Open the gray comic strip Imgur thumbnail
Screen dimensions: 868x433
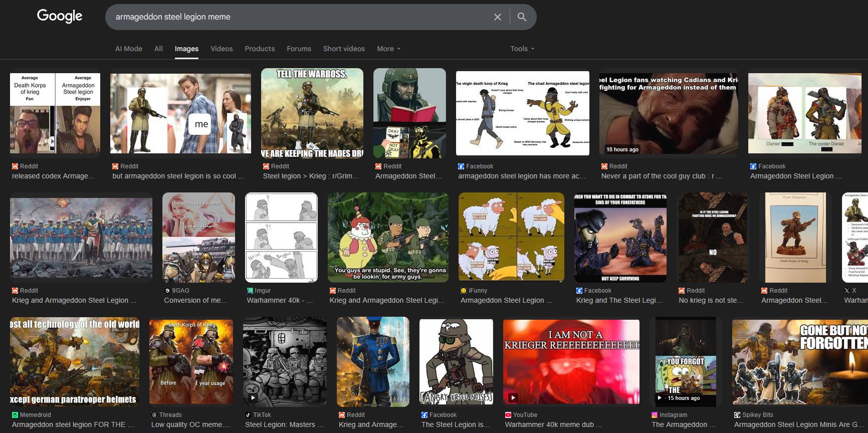pos(281,238)
